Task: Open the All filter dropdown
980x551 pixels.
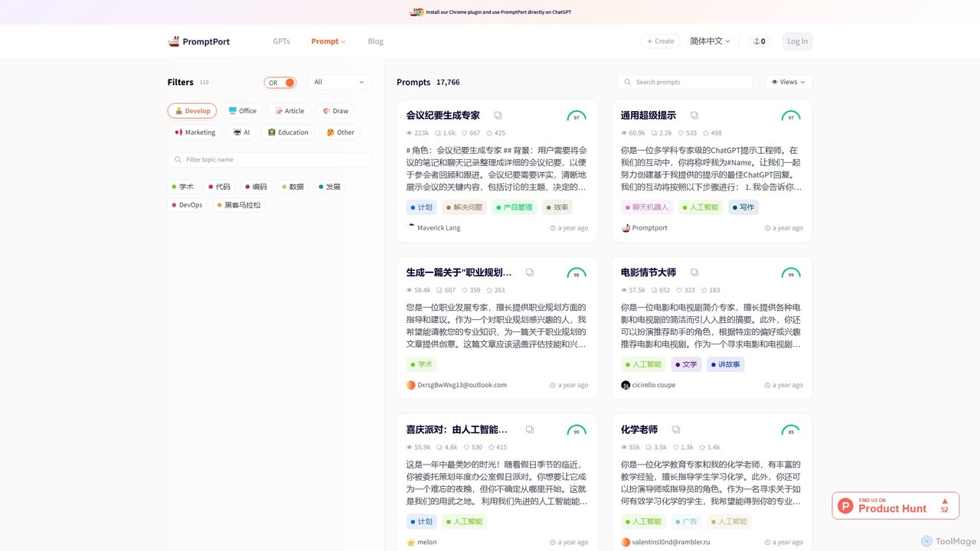Action: [x=339, y=82]
